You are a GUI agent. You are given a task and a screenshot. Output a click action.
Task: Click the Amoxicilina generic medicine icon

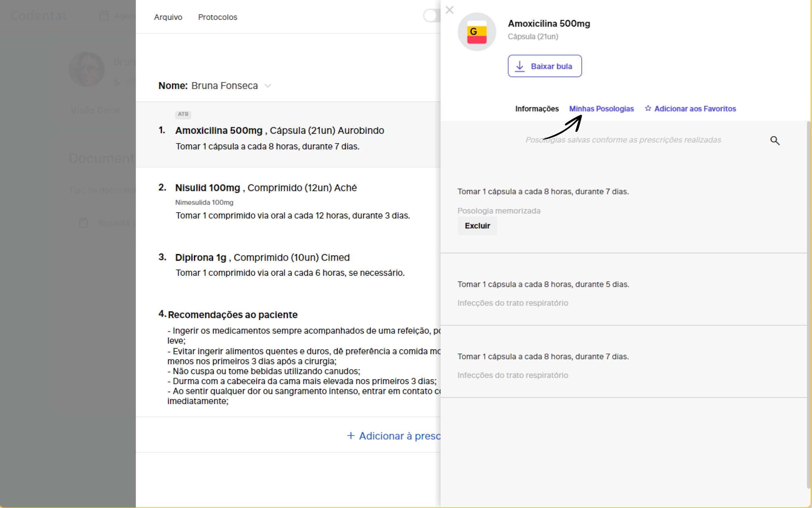pyautogui.click(x=477, y=32)
